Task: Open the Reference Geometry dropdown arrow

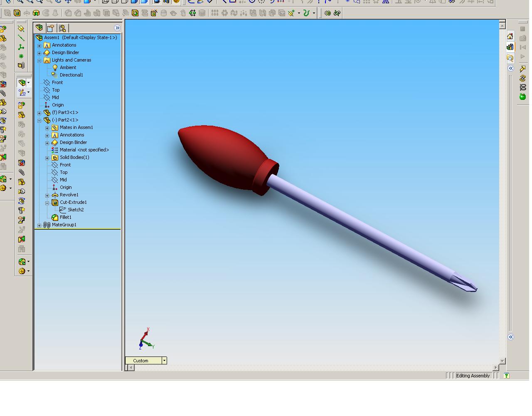Action: point(299,13)
